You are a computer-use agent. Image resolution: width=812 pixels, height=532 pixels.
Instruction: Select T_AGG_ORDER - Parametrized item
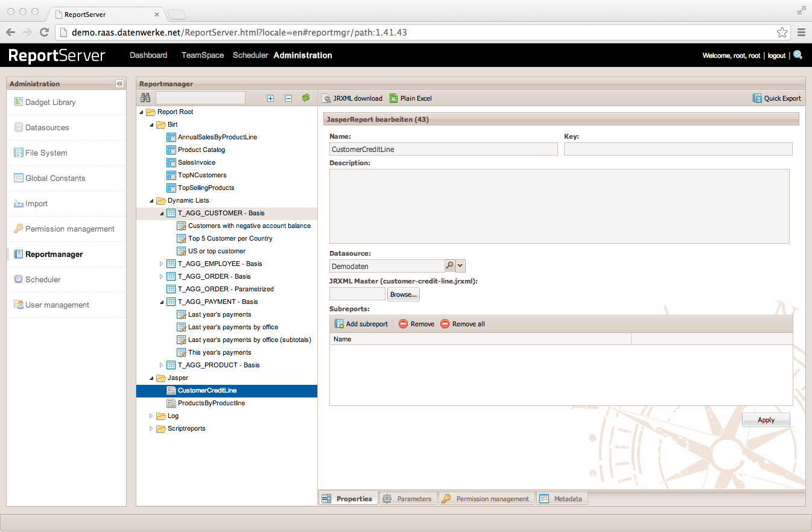click(x=226, y=289)
